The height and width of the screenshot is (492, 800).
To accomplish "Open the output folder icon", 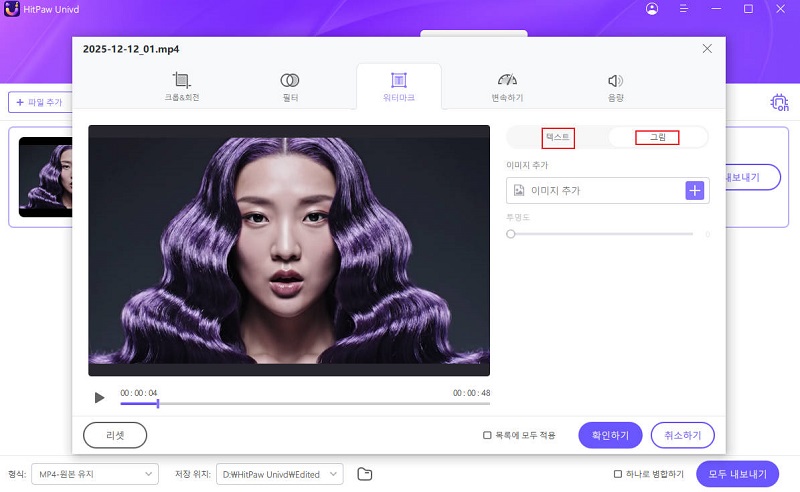I will (x=365, y=474).
